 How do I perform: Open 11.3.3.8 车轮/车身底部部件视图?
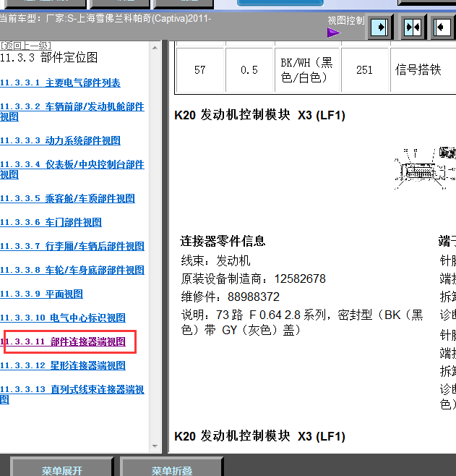point(72,270)
